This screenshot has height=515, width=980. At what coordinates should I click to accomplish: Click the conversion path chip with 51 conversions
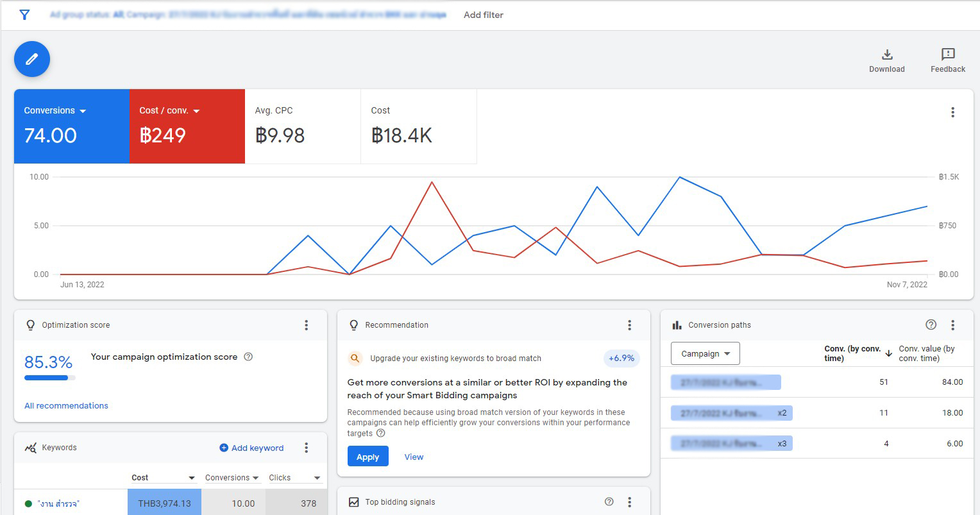pyautogui.click(x=725, y=382)
